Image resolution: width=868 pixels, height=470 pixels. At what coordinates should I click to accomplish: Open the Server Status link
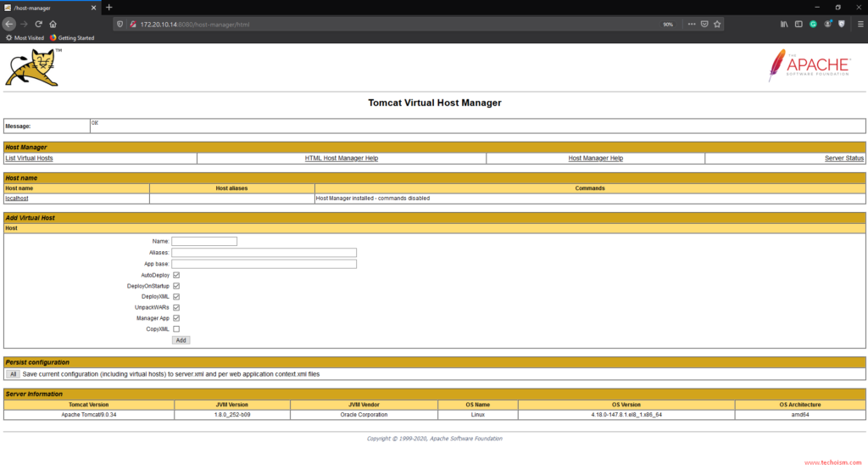(x=844, y=159)
